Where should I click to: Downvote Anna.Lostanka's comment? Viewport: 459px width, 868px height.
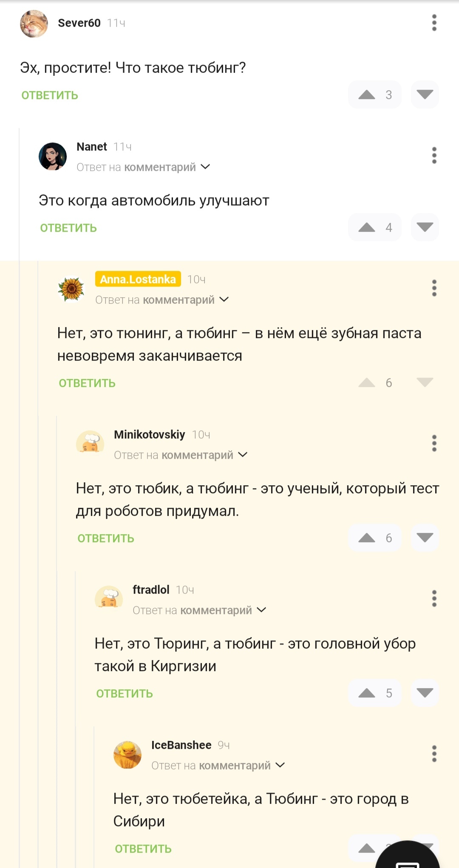tap(425, 383)
